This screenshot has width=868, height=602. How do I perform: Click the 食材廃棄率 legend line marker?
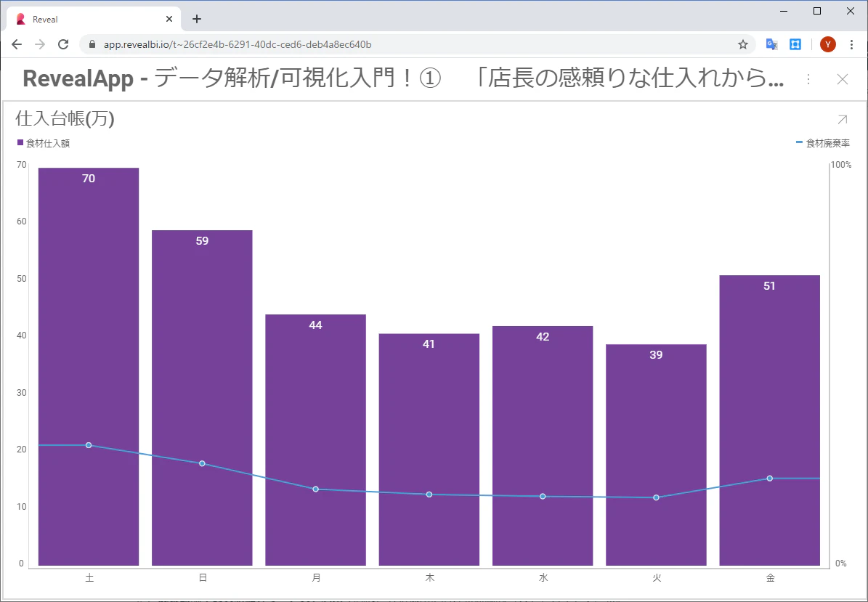pyautogui.click(x=799, y=142)
